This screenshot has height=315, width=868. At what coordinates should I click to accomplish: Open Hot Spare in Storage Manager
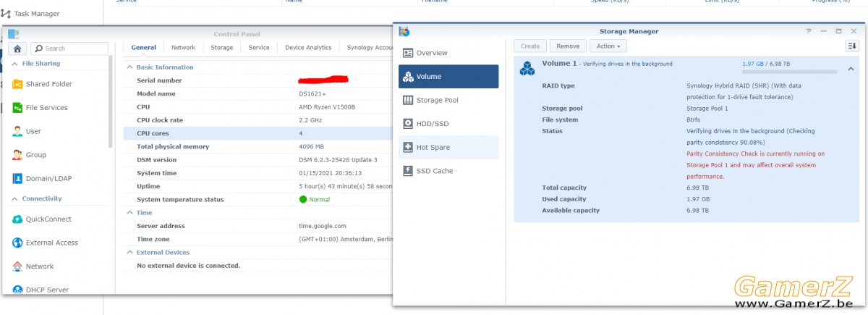click(448, 147)
